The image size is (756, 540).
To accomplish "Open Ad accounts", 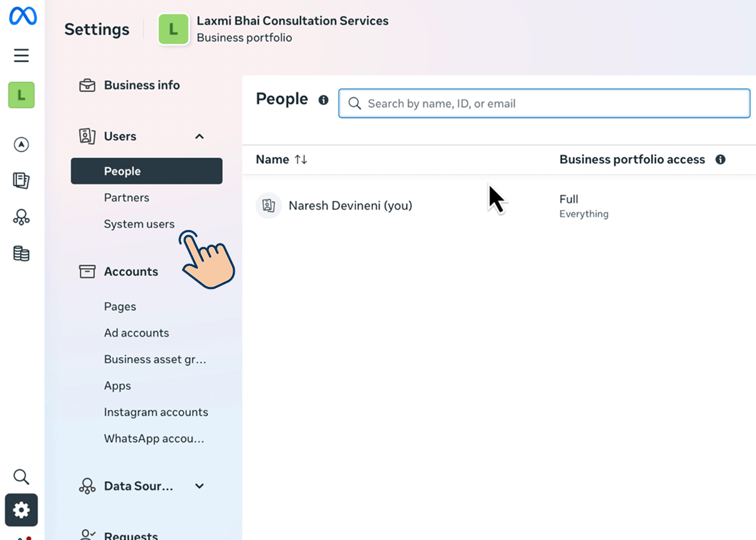I will pos(136,333).
